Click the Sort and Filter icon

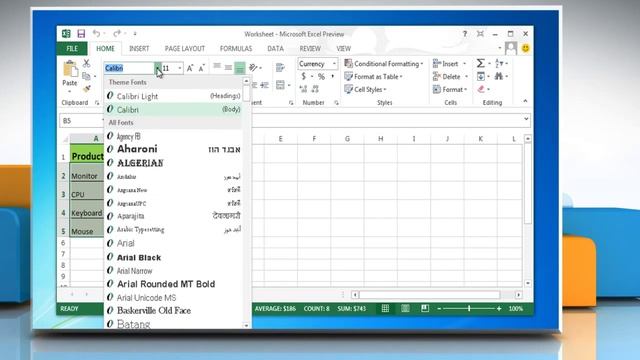[x=499, y=63]
